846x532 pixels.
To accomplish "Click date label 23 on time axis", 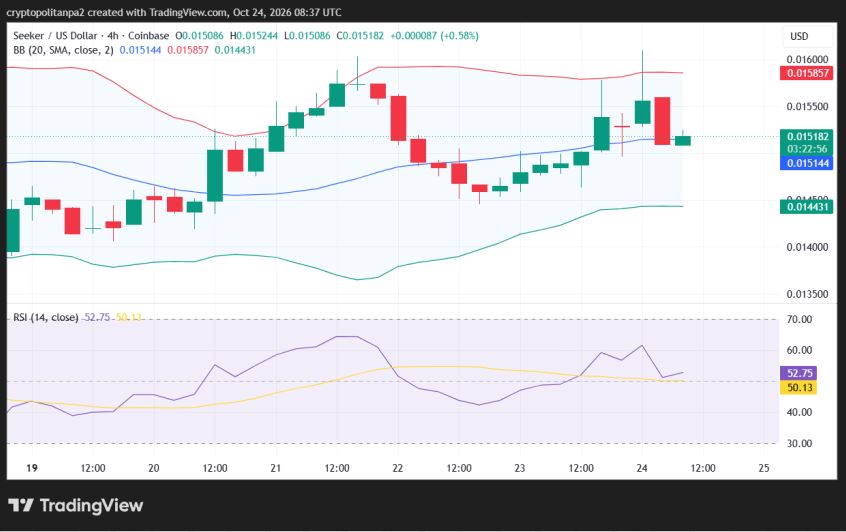I will coord(520,468).
